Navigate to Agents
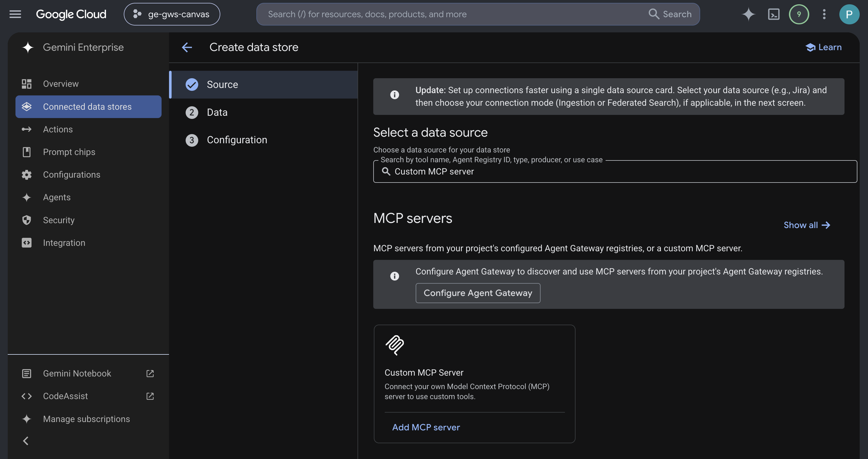Viewport: 868px width, 459px height. click(88, 197)
